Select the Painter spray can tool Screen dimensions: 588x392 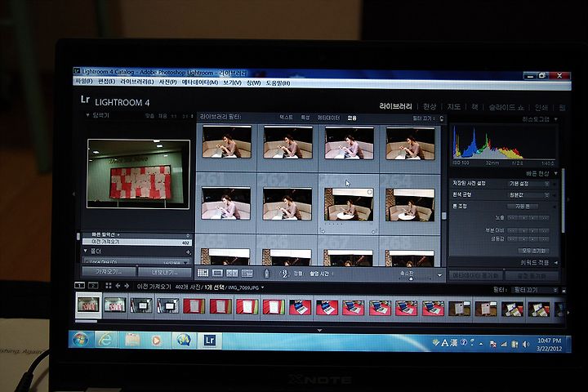(x=266, y=274)
